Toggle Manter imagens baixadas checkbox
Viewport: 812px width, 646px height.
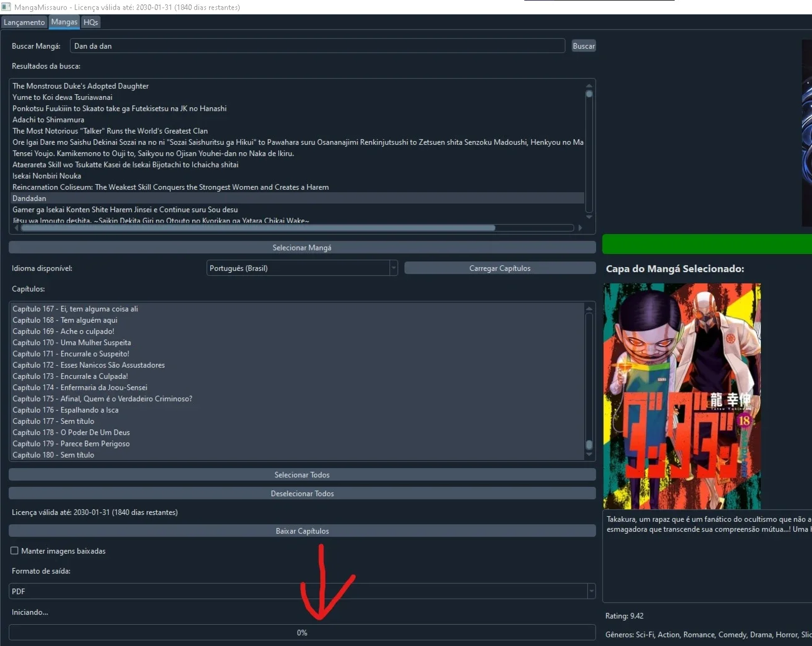coord(14,551)
